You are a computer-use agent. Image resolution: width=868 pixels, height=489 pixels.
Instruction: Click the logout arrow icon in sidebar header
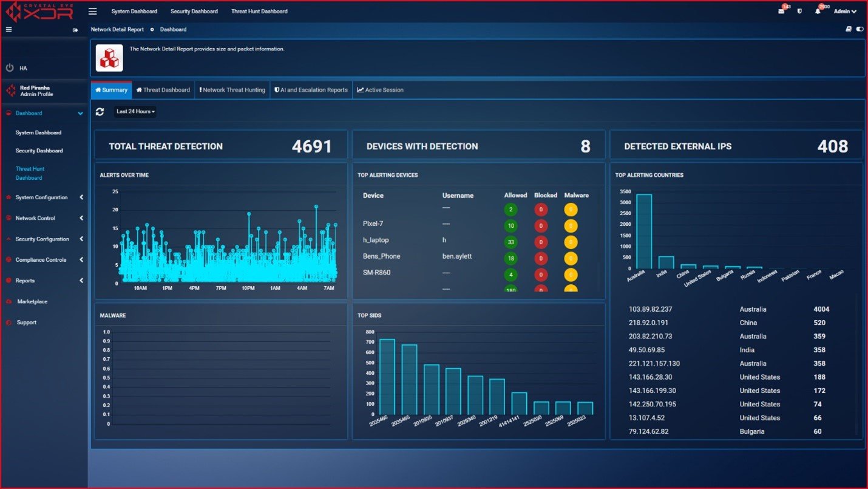(75, 30)
